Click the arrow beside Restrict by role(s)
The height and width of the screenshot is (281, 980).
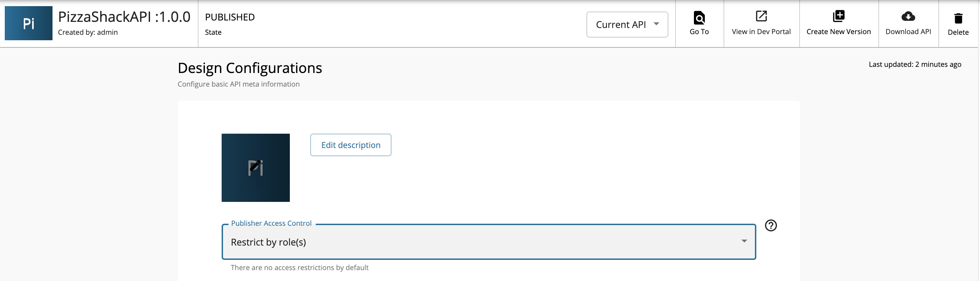click(744, 241)
